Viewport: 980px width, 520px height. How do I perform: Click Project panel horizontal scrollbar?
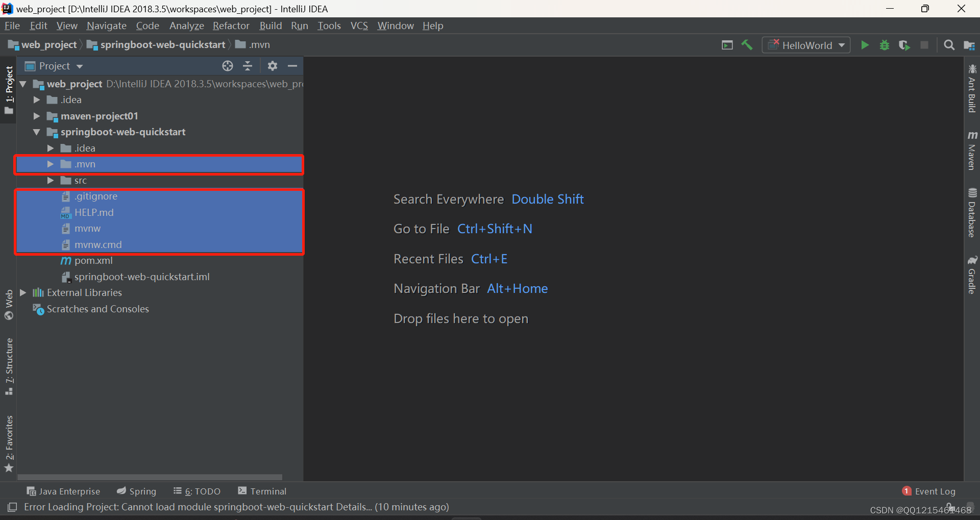coord(150,477)
